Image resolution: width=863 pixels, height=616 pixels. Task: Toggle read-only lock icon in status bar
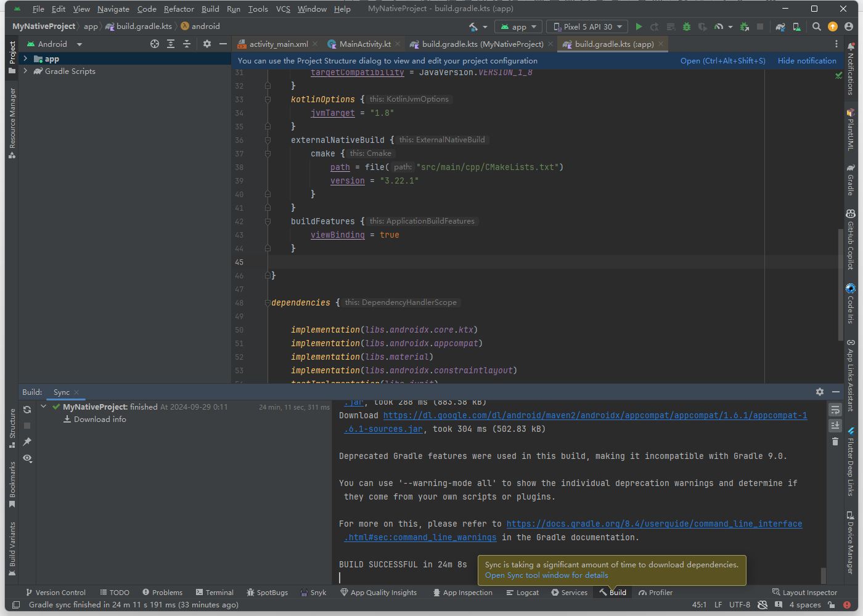coord(832,605)
